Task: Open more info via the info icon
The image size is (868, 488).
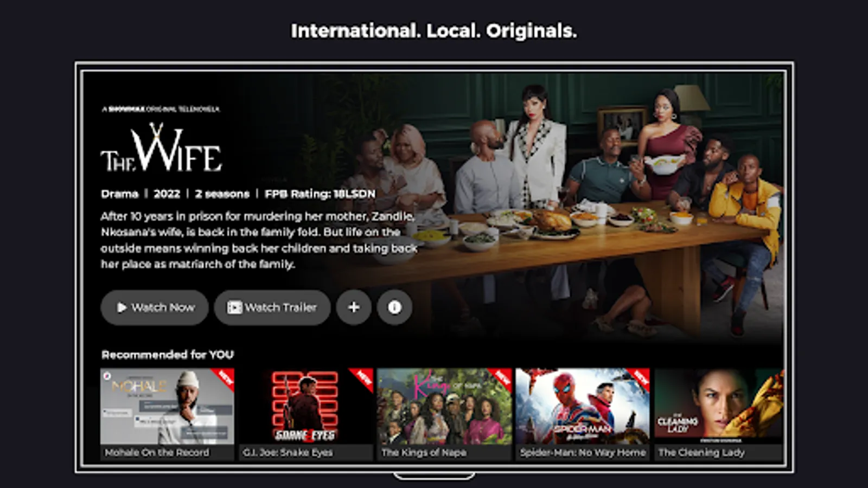Action: (394, 307)
